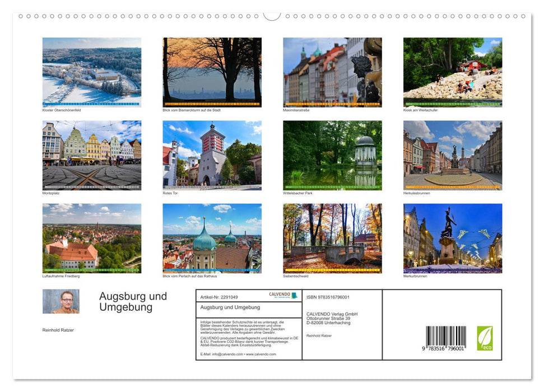
Task: Click the Perlach view of Rathaus photo
Action: tap(212, 239)
